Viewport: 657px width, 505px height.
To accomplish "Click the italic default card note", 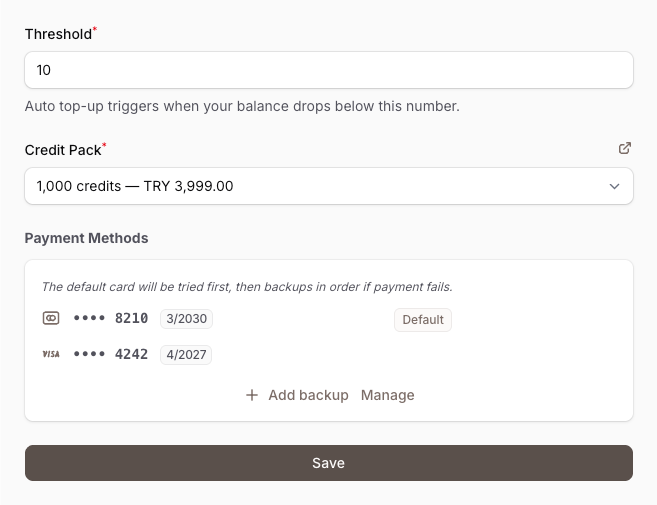I will pos(247,287).
